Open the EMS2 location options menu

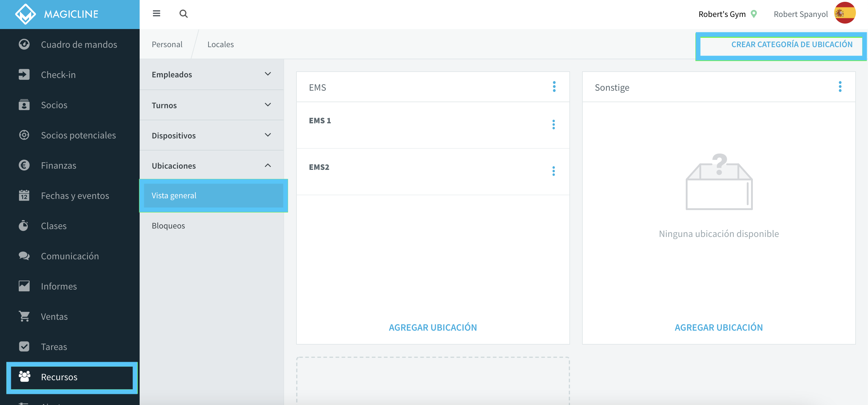(x=554, y=171)
